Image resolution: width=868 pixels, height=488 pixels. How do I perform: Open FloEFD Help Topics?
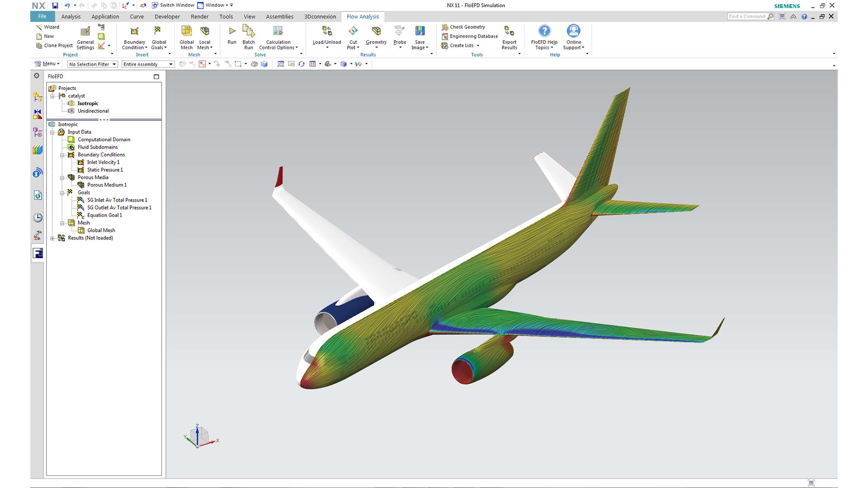click(x=544, y=36)
